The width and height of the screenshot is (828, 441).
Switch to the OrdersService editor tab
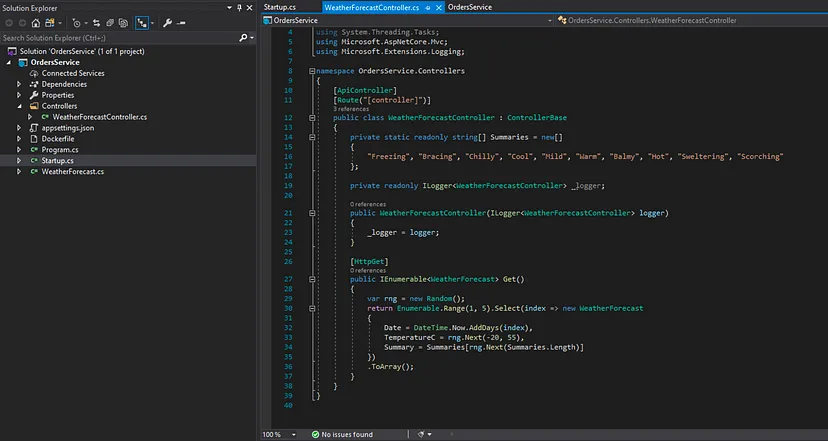click(469, 7)
